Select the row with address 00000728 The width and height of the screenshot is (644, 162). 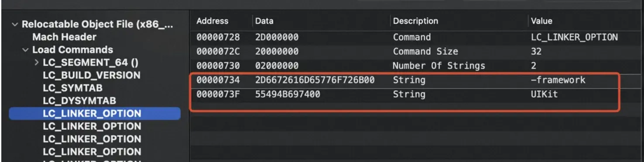tap(417, 37)
